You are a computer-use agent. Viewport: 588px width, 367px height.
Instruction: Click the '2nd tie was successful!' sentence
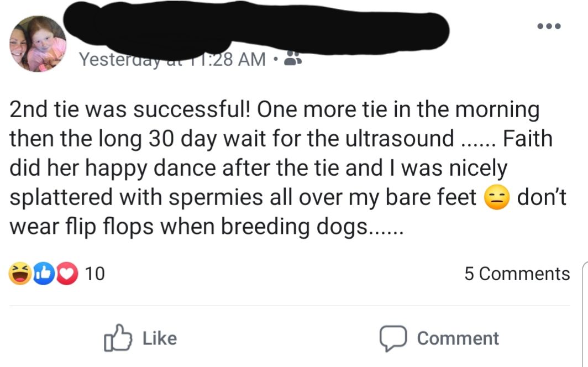pyautogui.click(x=132, y=109)
